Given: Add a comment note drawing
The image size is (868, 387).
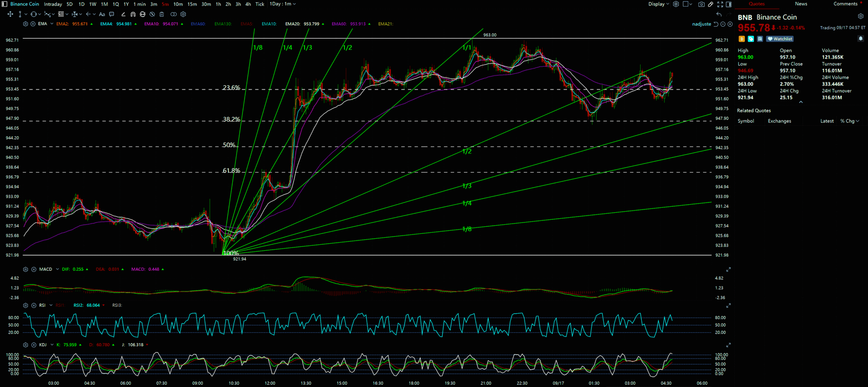Looking at the screenshot, I should [x=112, y=14].
